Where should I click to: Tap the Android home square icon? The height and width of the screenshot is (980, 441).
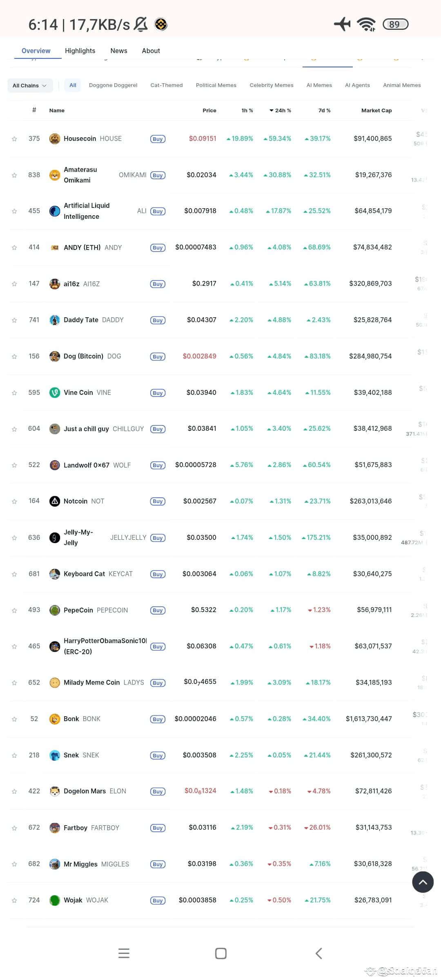(x=220, y=953)
